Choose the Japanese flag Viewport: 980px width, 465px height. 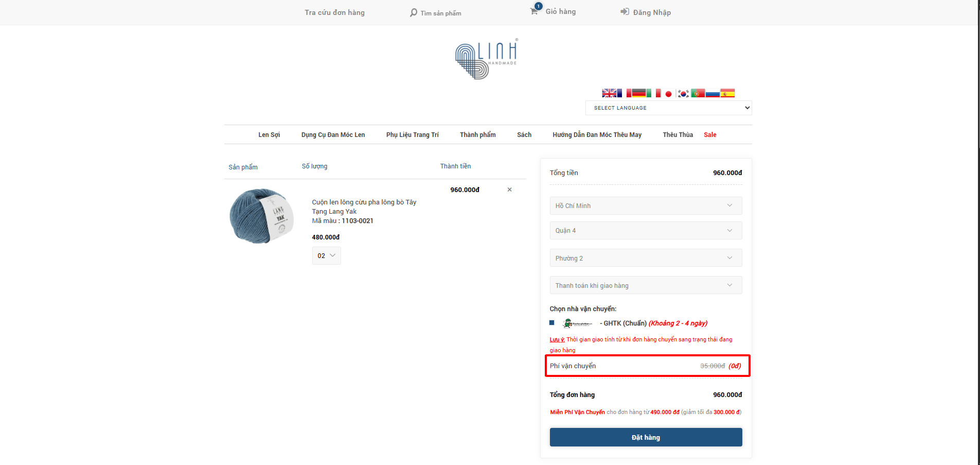[x=668, y=93]
